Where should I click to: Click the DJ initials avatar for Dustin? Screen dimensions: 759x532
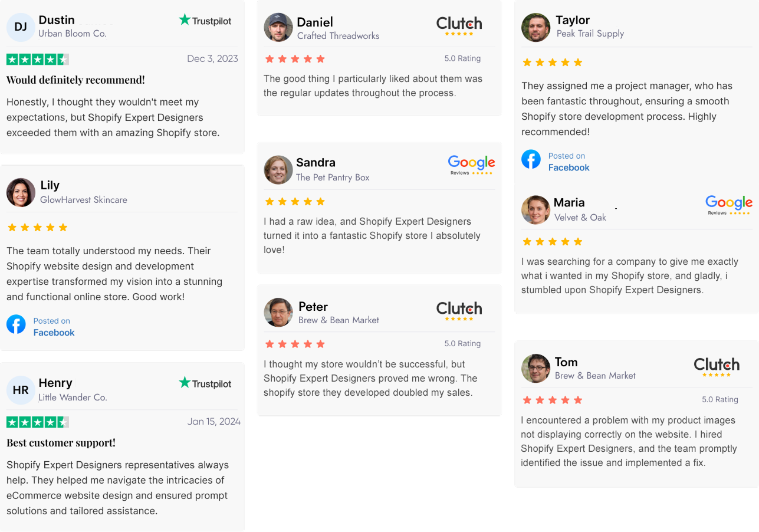(21, 27)
